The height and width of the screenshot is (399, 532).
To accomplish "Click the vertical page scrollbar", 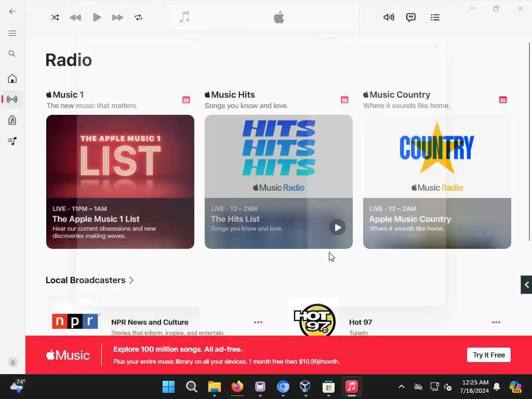I will coord(529,141).
